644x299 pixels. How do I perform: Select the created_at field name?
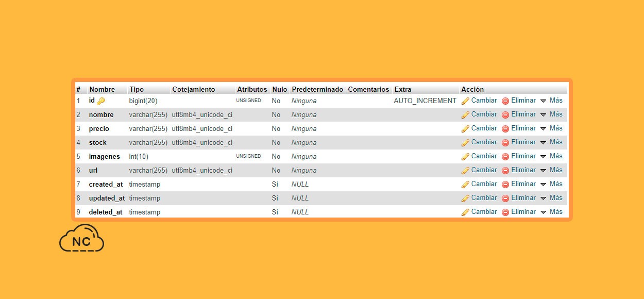(x=106, y=185)
